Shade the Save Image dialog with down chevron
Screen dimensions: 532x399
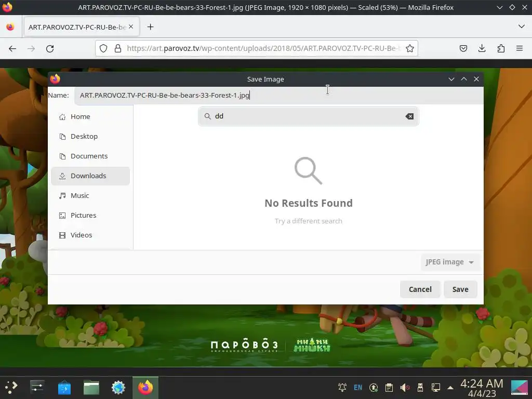(451, 79)
